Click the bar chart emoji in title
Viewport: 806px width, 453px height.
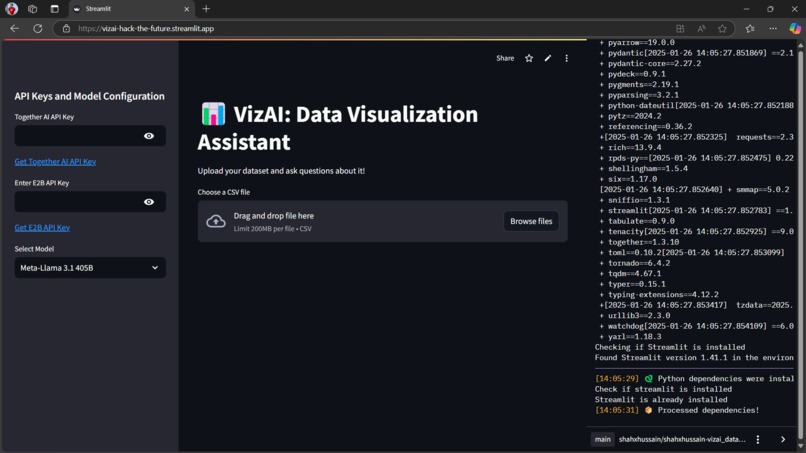coord(213,114)
